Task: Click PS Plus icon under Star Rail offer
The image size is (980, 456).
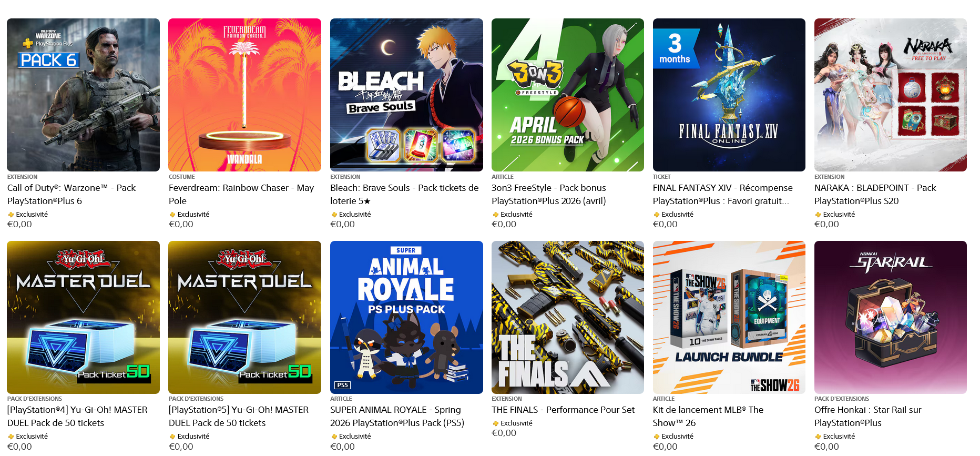Action: point(818,437)
